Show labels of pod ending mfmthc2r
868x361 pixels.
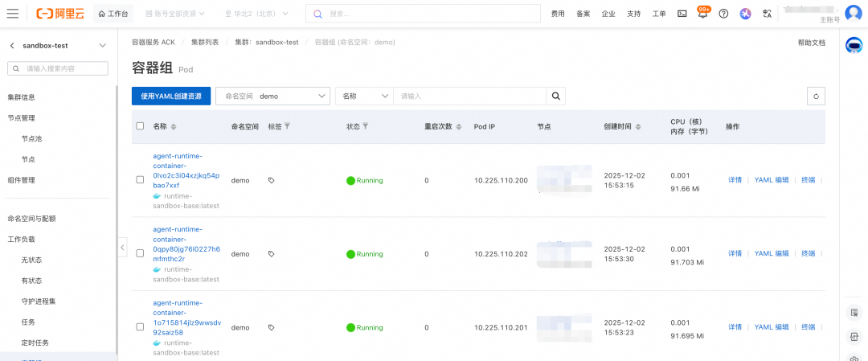272,254
